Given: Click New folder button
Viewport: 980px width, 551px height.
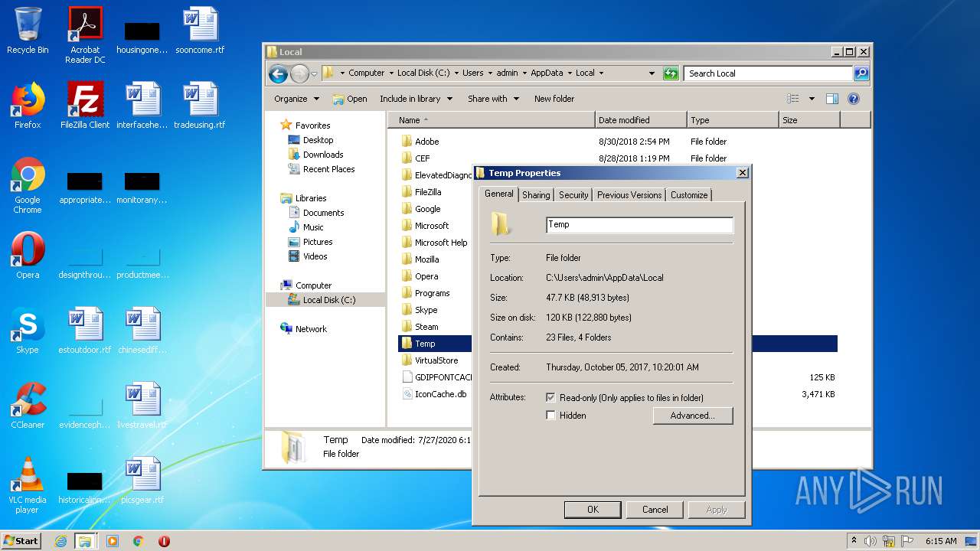Looking at the screenshot, I should 554,99.
